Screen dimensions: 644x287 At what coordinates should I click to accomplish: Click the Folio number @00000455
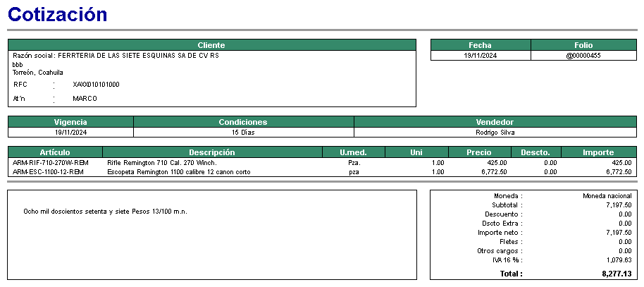click(x=583, y=56)
